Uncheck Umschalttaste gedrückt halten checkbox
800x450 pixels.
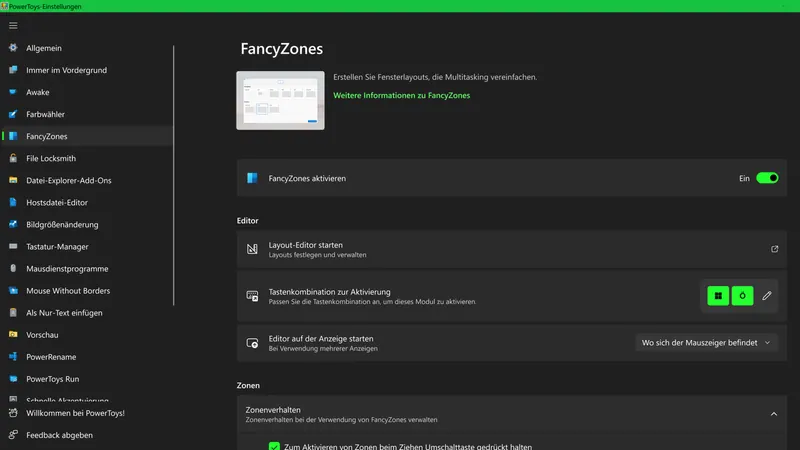coord(274,446)
